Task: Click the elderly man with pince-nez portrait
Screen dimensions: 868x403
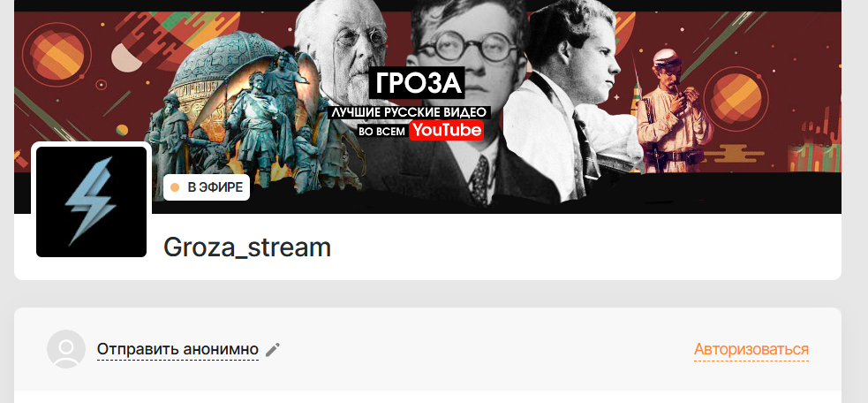Action: coord(341,49)
